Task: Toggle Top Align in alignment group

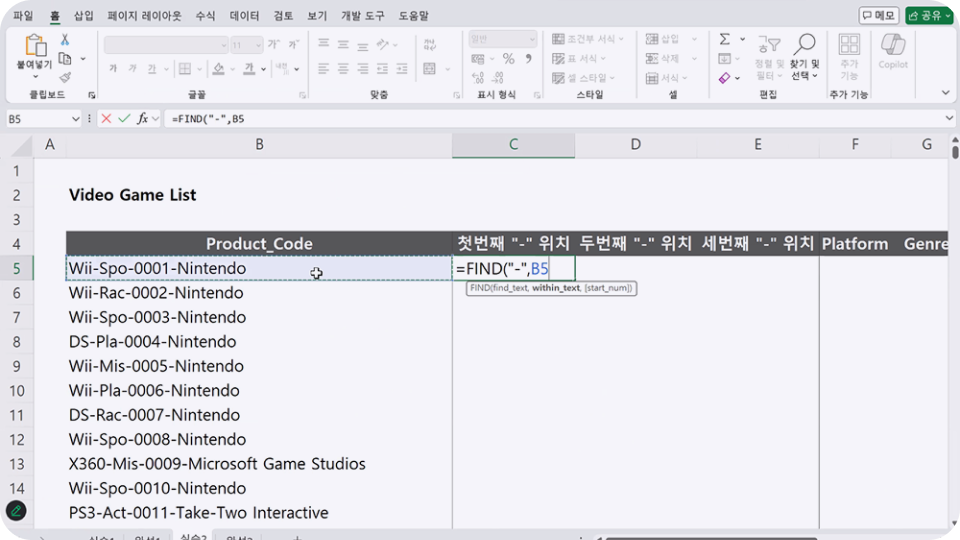Action: (x=323, y=44)
